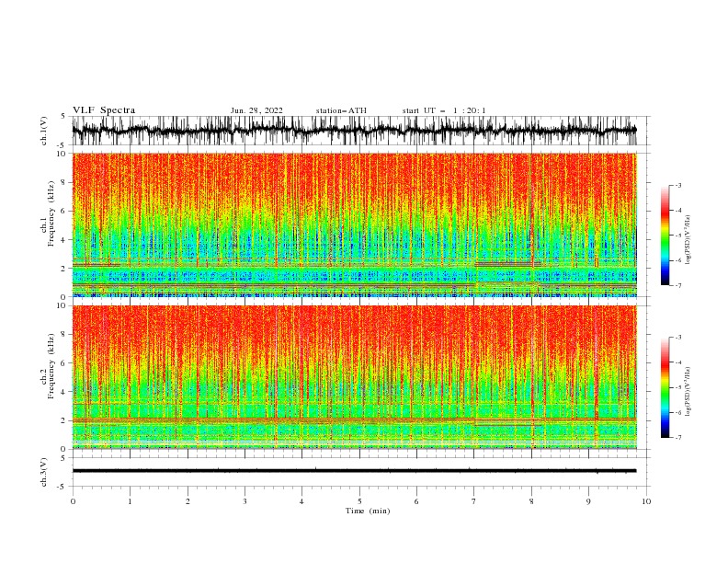728x563 pixels.
Task: Click the ch.1 voltage waveform trace
Action: (355, 131)
